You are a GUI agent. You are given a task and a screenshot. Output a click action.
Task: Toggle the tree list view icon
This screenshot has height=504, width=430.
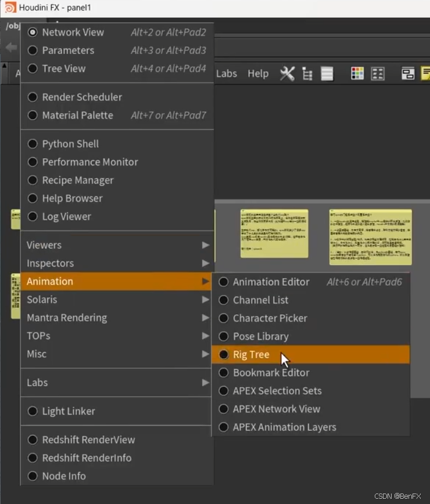[307, 74]
